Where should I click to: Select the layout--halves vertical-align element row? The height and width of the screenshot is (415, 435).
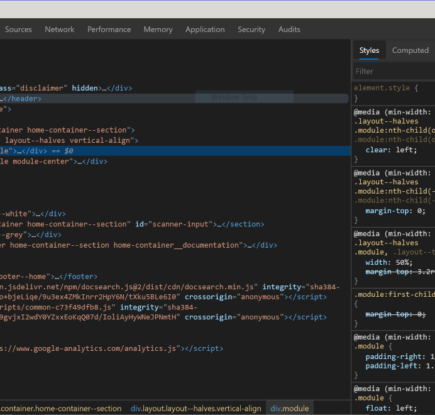(175, 141)
